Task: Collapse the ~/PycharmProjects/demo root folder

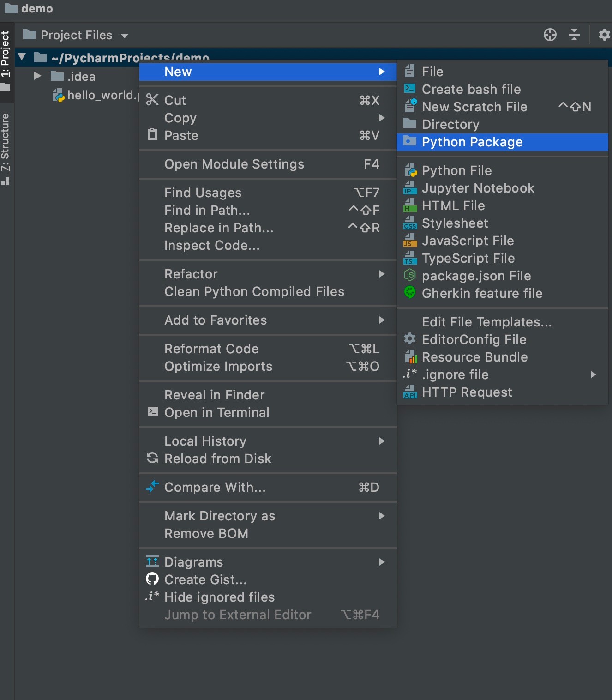Action: 22,57
